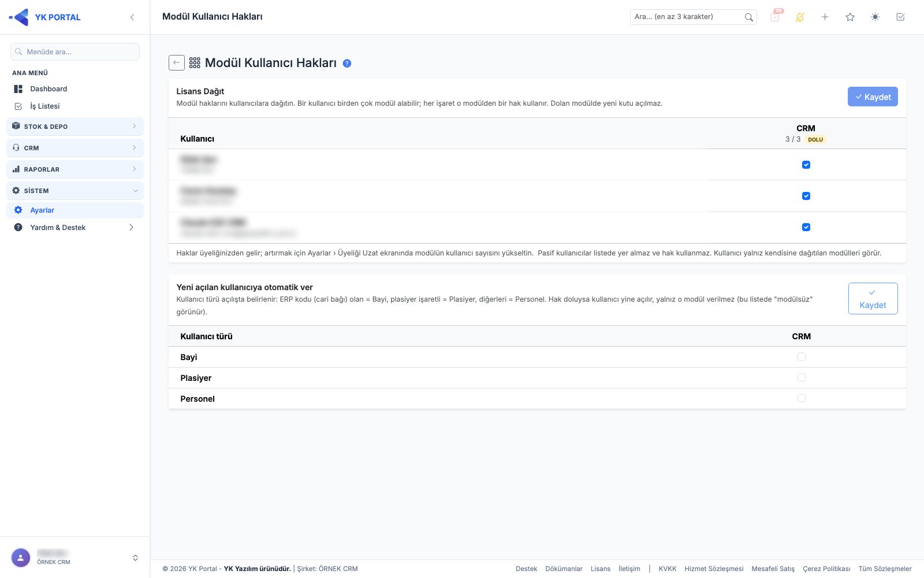The height and width of the screenshot is (578, 924).
Task: Enable CRM checkbox for Personel
Action: pyautogui.click(x=802, y=398)
